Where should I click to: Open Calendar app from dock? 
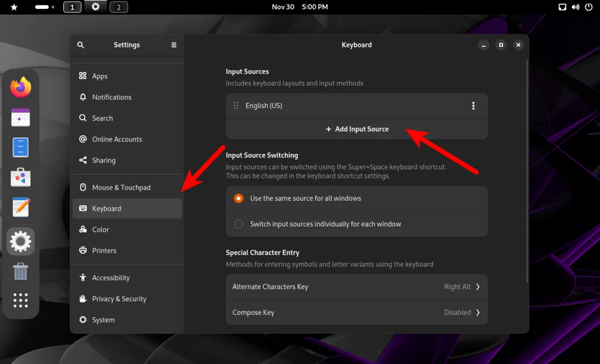(21, 118)
